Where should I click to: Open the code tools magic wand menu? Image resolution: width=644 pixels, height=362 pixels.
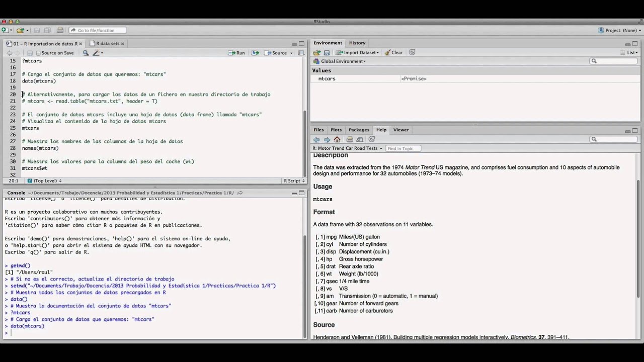(x=98, y=53)
